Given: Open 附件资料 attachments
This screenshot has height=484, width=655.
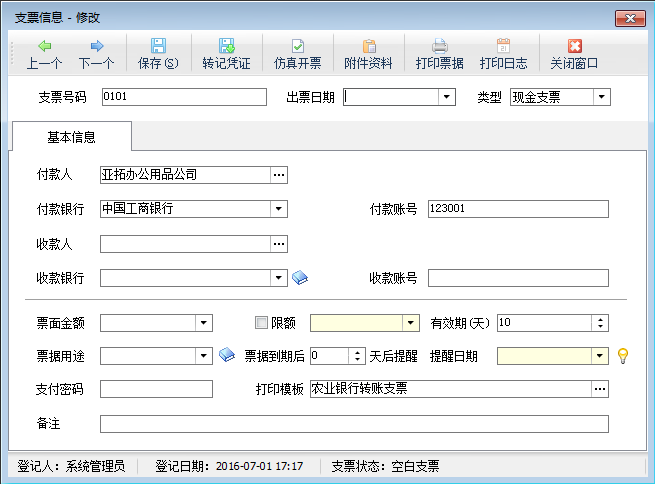Looking at the screenshot, I should (x=368, y=53).
